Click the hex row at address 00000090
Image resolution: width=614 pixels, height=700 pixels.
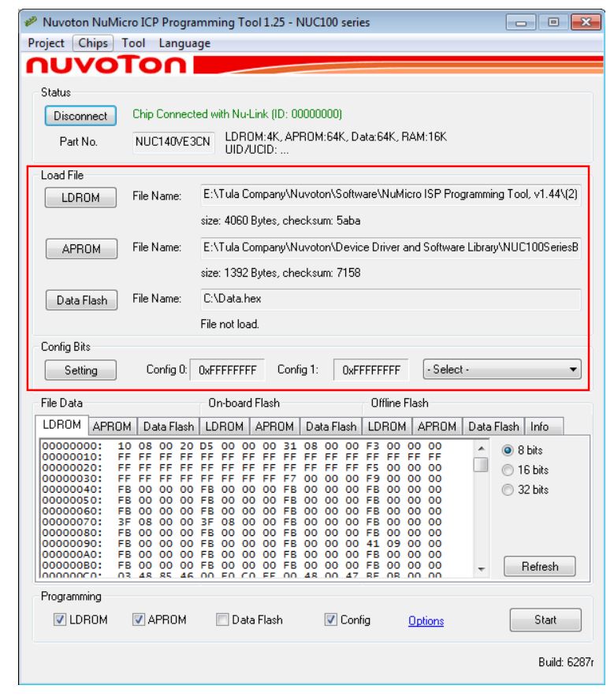pos(241,543)
